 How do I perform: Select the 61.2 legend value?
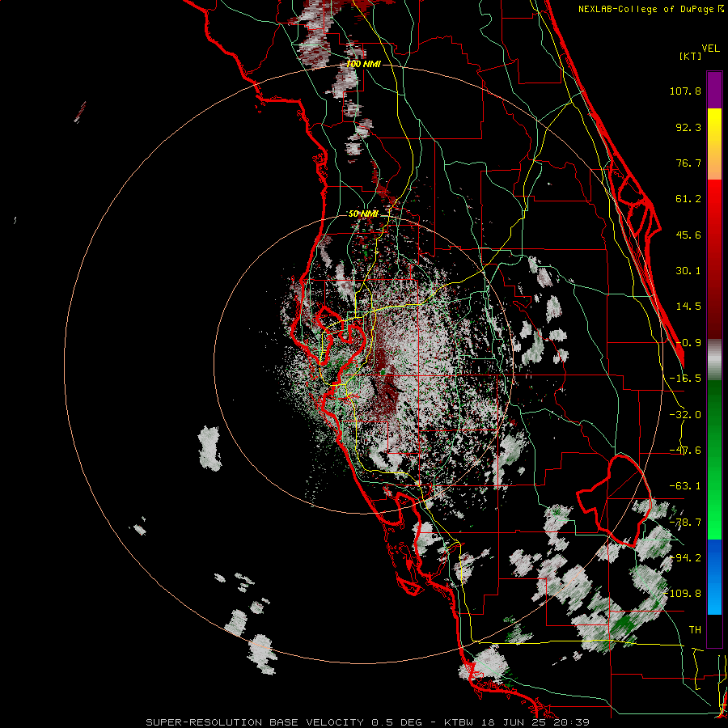pos(688,199)
